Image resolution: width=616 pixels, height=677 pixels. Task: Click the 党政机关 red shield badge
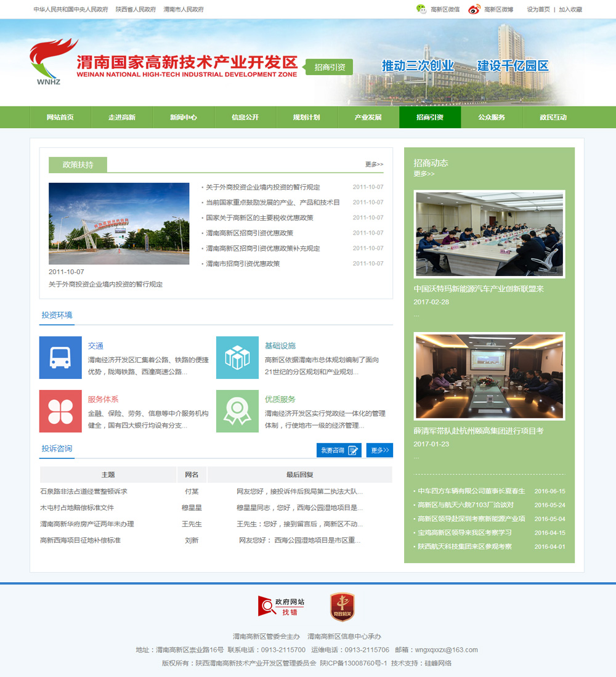click(x=342, y=607)
